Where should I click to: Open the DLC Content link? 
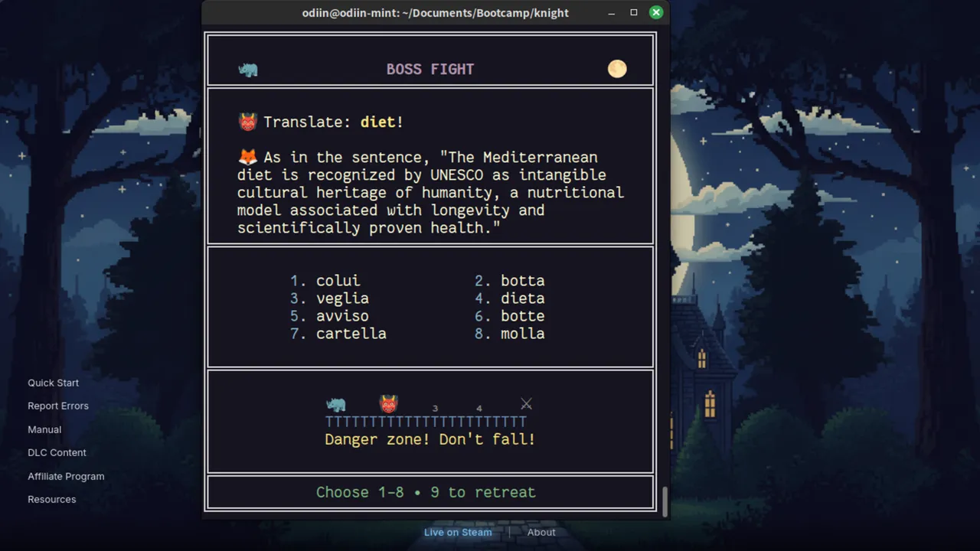[x=57, y=452]
